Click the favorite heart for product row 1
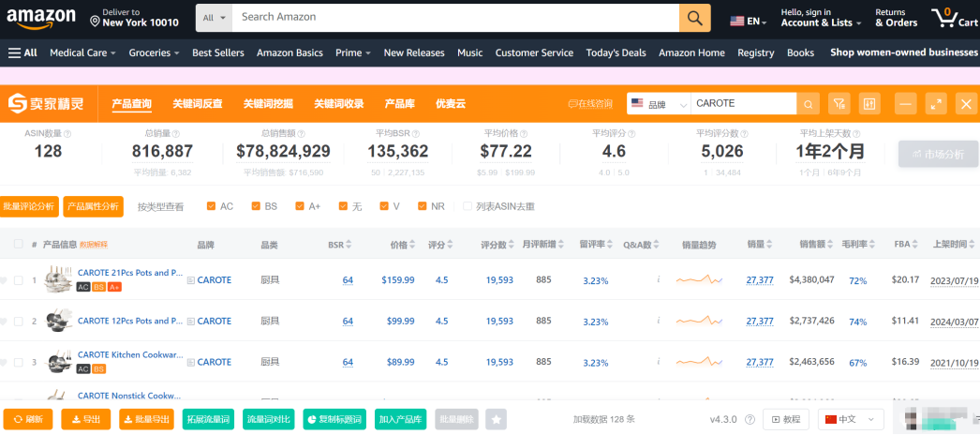 coord(4,280)
